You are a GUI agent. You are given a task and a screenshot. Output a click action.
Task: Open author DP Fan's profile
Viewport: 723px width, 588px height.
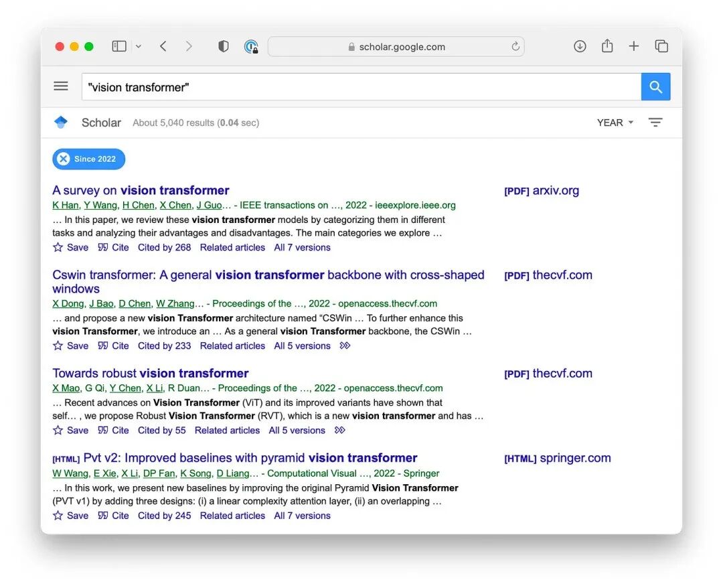coord(159,473)
